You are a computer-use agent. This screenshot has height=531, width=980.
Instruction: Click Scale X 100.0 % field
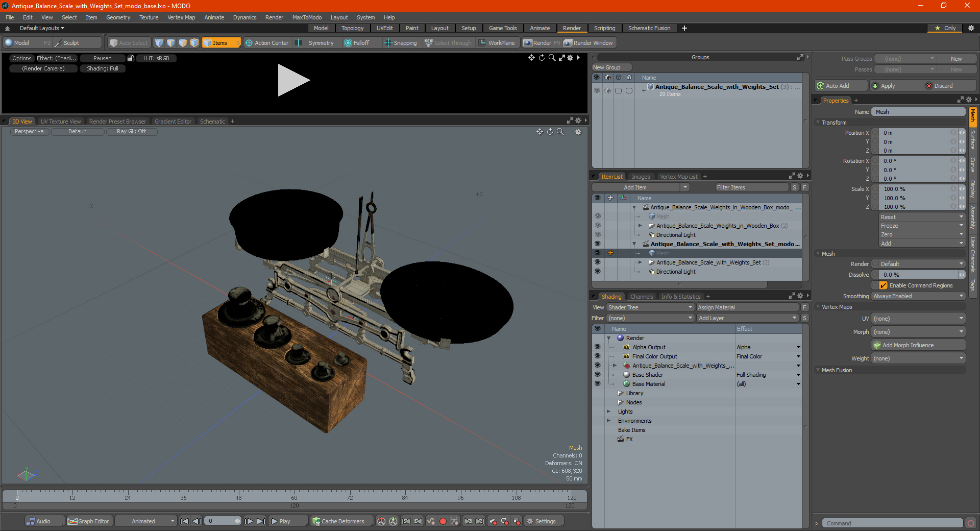click(x=917, y=189)
